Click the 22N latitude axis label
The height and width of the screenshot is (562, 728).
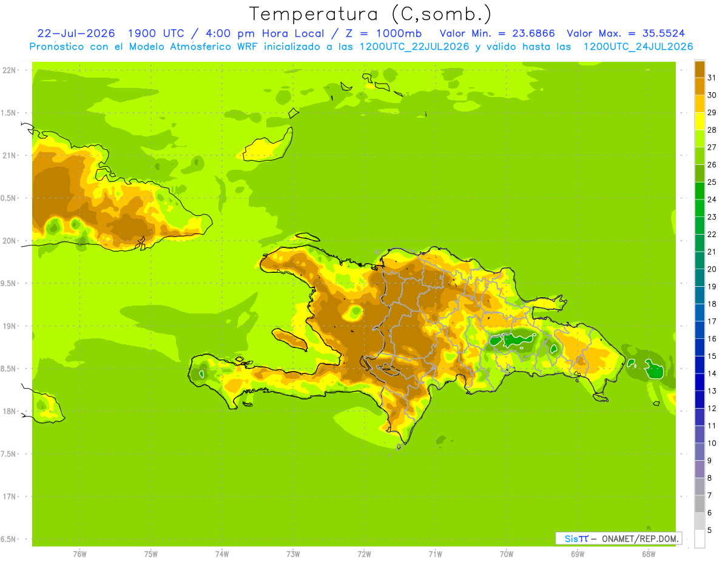point(10,70)
